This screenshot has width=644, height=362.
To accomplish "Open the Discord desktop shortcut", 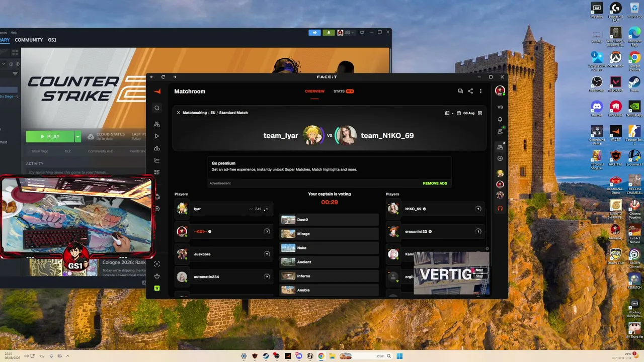I will (x=597, y=109).
